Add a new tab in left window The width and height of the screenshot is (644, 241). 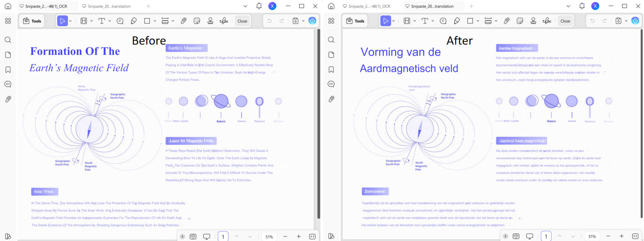point(148,6)
